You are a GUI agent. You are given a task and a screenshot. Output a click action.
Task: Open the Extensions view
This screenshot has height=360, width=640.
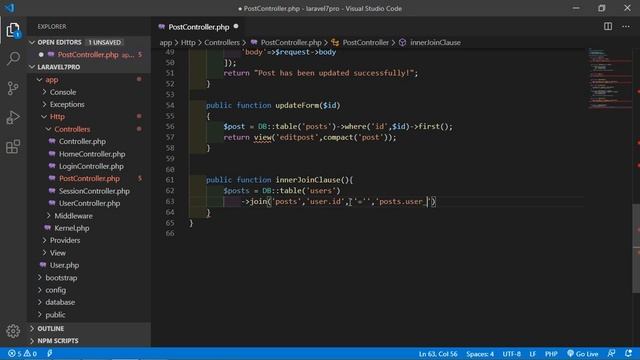pyautogui.click(x=13, y=147)
